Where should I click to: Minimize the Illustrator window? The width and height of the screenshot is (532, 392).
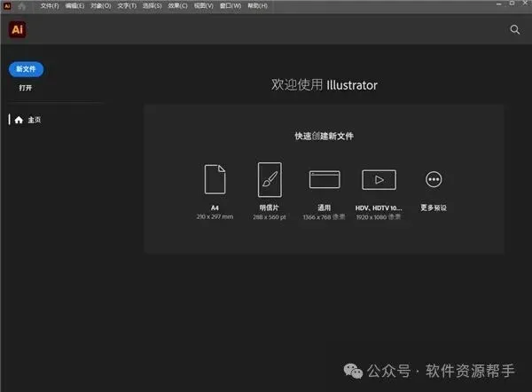pyautogui.click(x=498, y=4)
